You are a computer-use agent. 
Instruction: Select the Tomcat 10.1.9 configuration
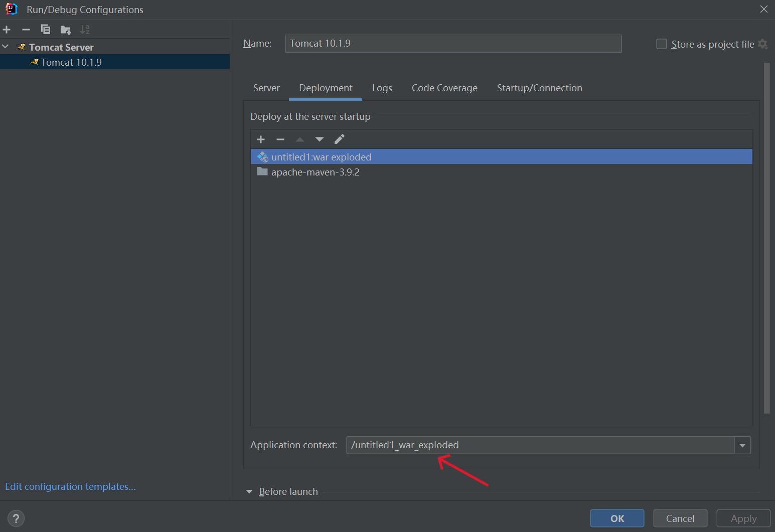tap(115, 62)
